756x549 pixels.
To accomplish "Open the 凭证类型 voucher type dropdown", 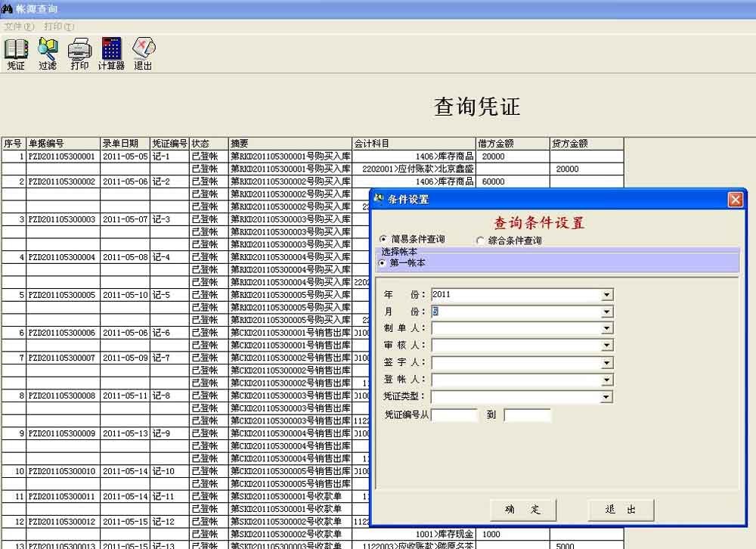I will pos(607,396).
